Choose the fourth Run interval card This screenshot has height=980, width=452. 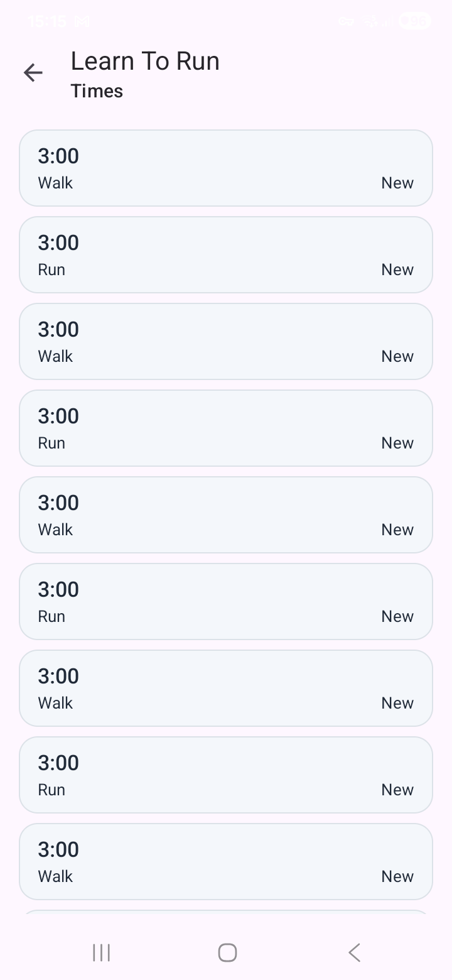(x=226, y=775)
